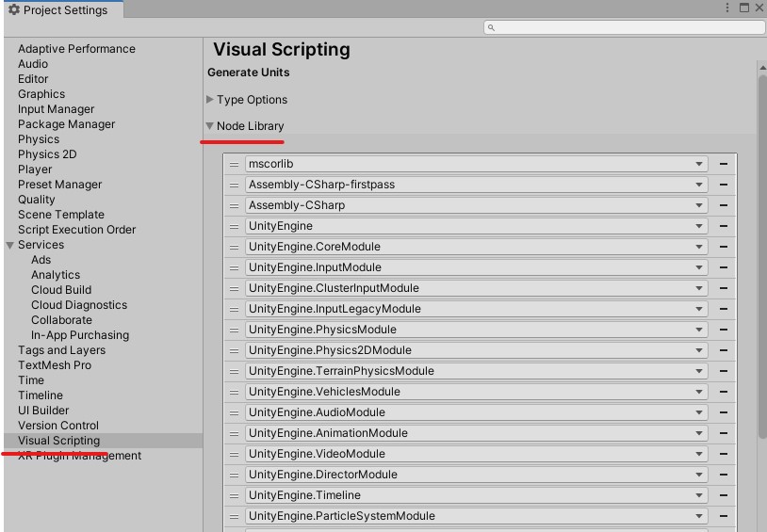Click the search magnifier icon in settings
This screenshot has width=767, height=532.
click(x=491, y=28)
